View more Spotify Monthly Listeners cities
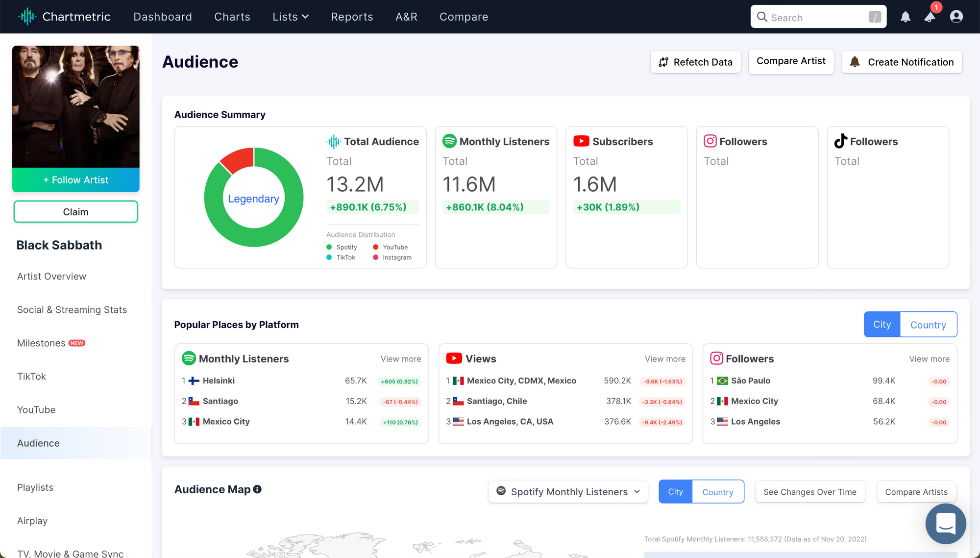 pos(400,358)
